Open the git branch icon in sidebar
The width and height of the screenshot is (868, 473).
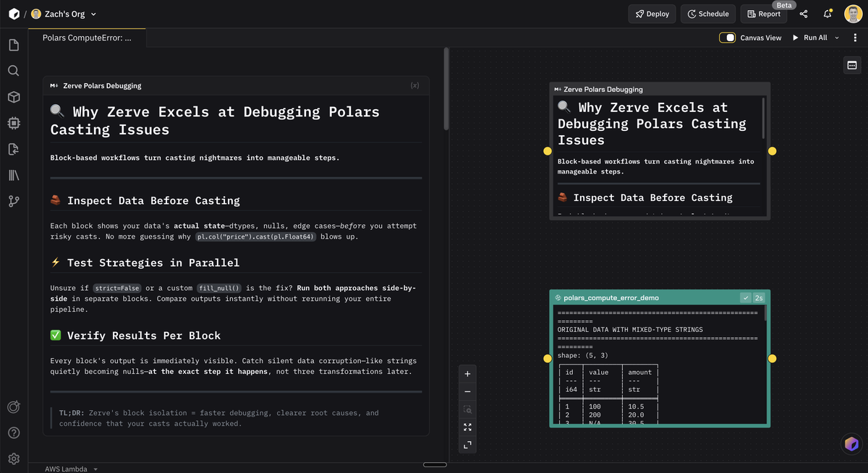click(14, 201)
